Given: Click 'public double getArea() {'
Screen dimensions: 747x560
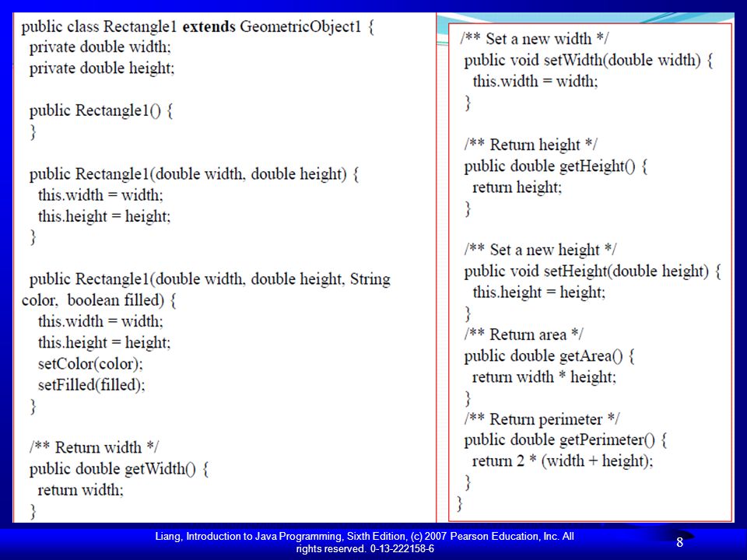Looking at the screenshot, I should point(549,356).
